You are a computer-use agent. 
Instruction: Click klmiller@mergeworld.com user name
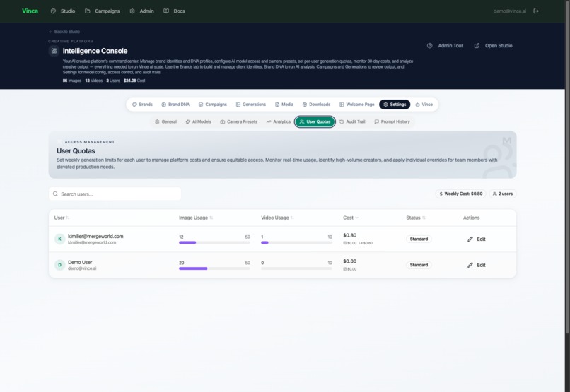click(95, 237)
